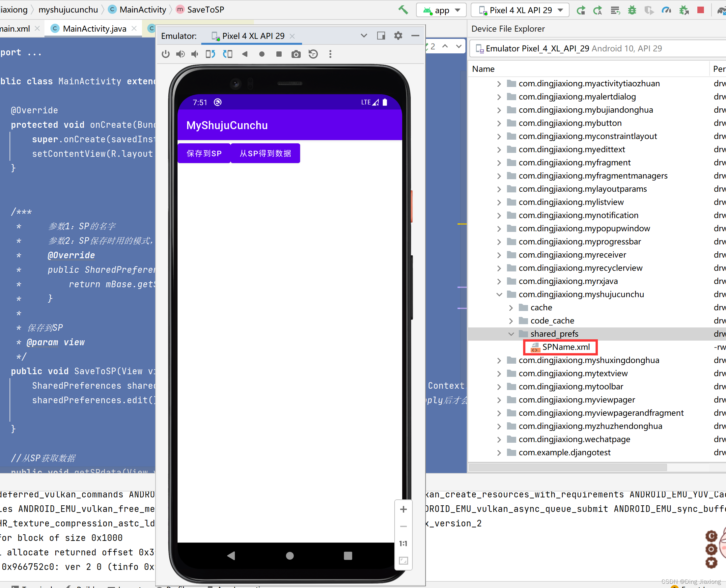Tap the phone's navigation Back button
The height and width of the screenshot is (588, 726).
[231, 555]
